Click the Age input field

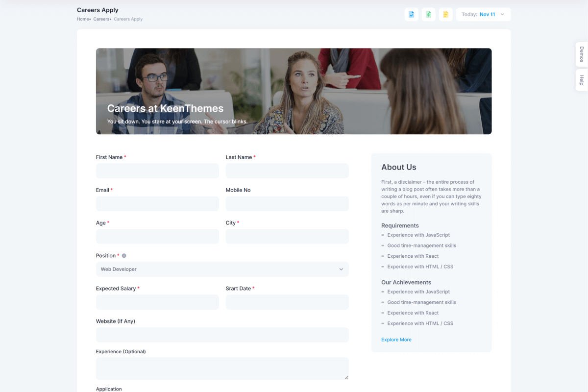157,237
